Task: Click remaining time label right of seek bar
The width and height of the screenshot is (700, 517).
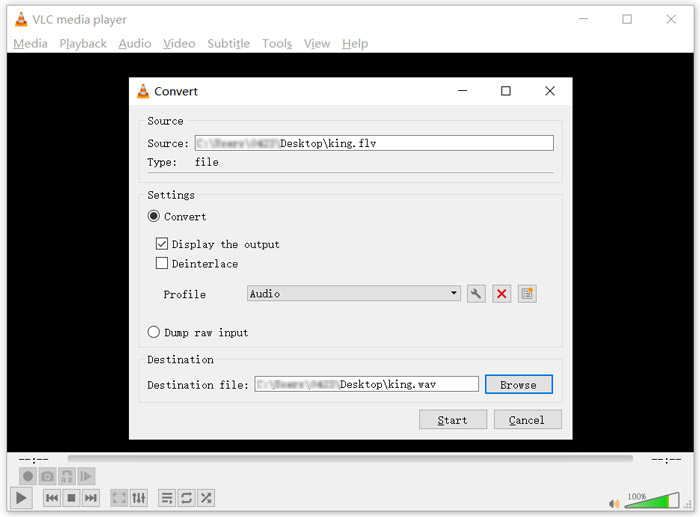Action: tap(666, 459)
